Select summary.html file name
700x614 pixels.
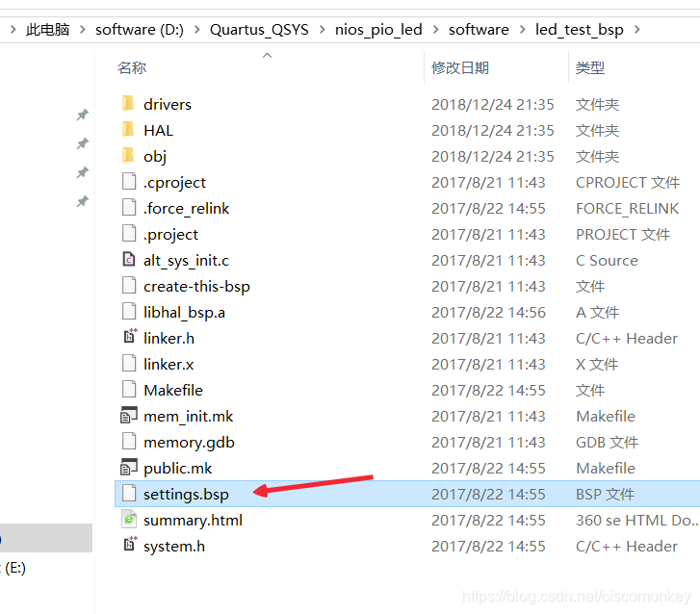click(x=193, y=520)
